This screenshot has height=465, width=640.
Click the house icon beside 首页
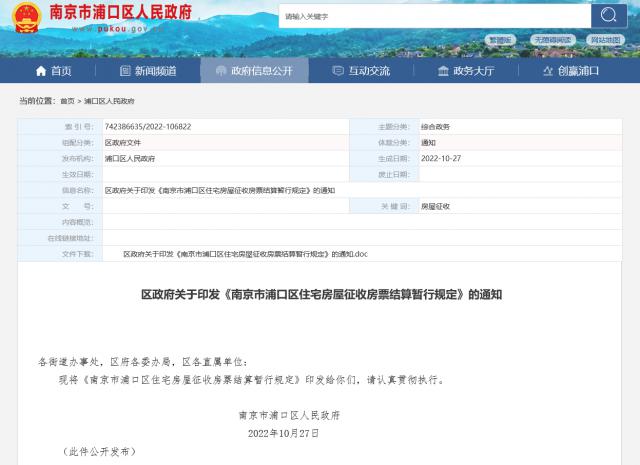[41, 71]
